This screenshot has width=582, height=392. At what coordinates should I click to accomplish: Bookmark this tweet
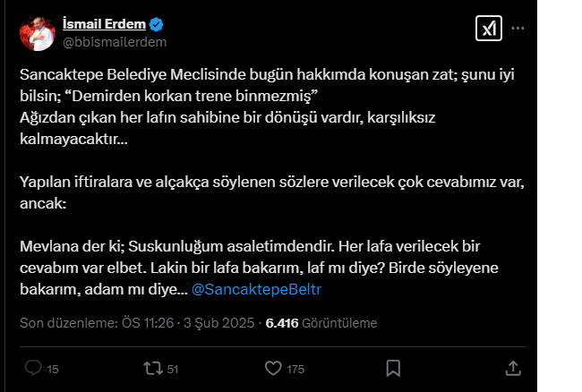[392, 368]
